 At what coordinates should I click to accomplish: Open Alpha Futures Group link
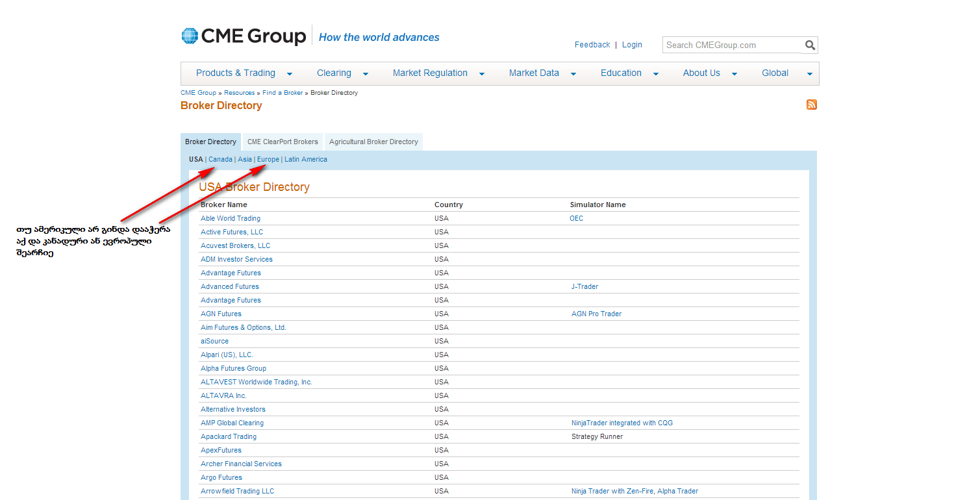pyautogui.click(x=233, y=368)
